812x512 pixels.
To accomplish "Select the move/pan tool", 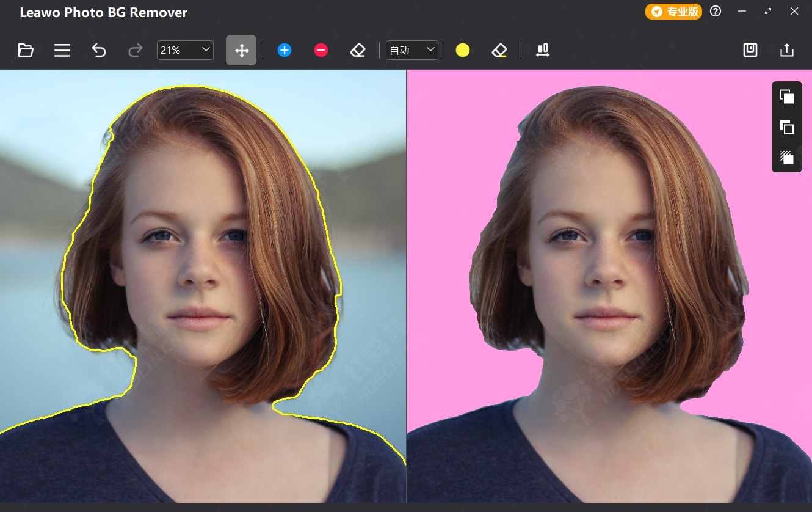I will 241,50.
